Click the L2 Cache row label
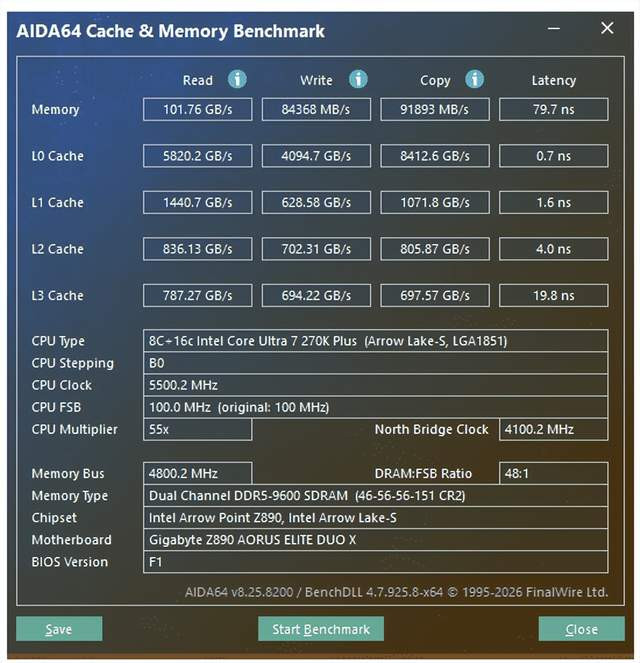Viewport: 640px width, 663px height. click(57, 249)
